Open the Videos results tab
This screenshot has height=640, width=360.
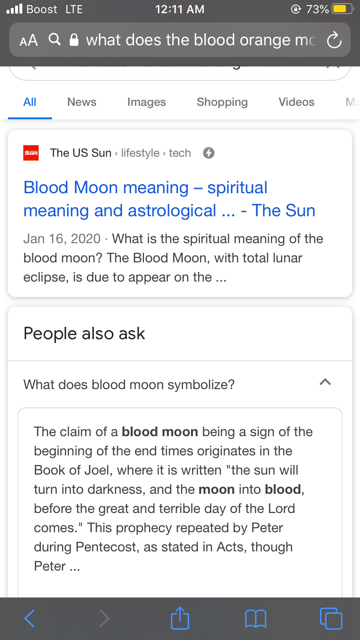[x=296, y=102]
